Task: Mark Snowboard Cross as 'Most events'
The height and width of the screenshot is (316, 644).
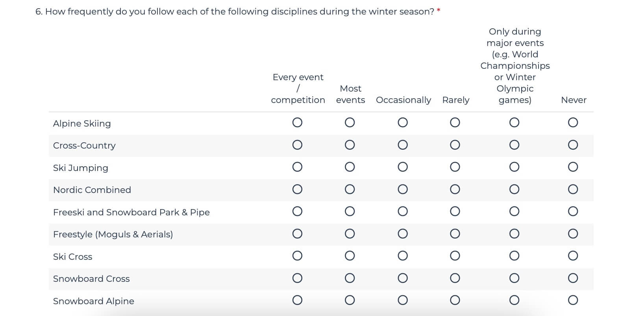Action: tap(350, 278)
